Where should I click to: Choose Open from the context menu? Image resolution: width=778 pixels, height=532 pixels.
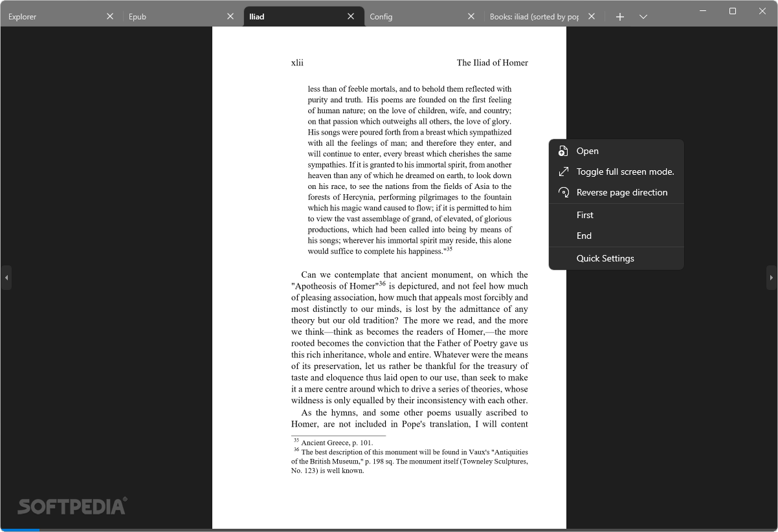pos(616,151)
